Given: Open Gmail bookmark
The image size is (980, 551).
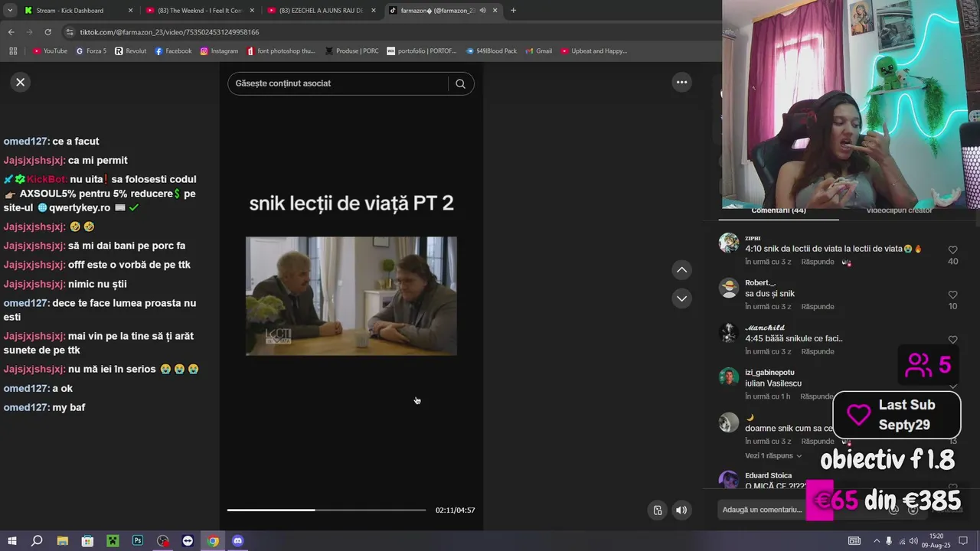Looking at the screenshot, I should click(538, 51).
